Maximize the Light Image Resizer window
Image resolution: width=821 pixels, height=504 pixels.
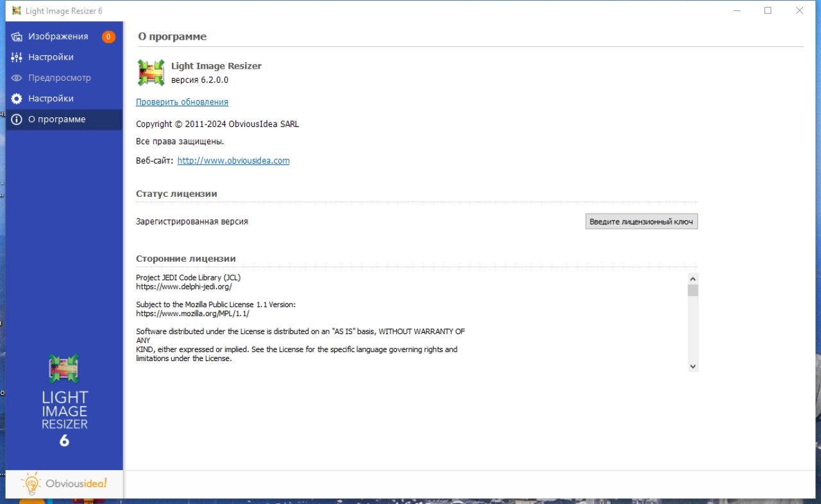(x=768, y=10)
